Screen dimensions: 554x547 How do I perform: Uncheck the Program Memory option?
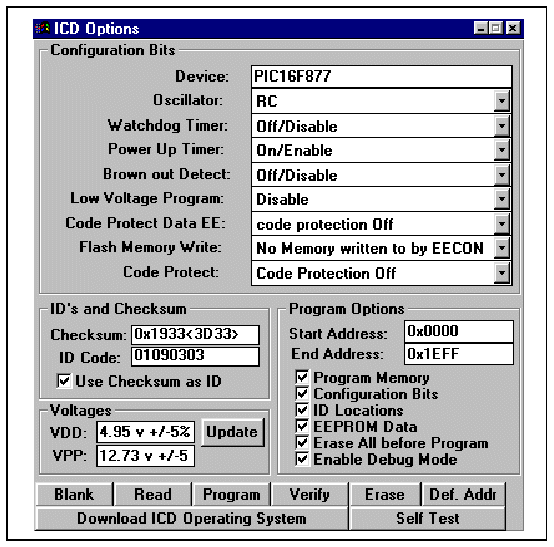coord(302,377)
